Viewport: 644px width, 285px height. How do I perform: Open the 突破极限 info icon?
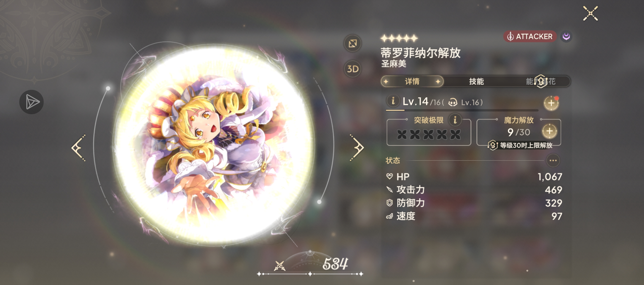455,120
